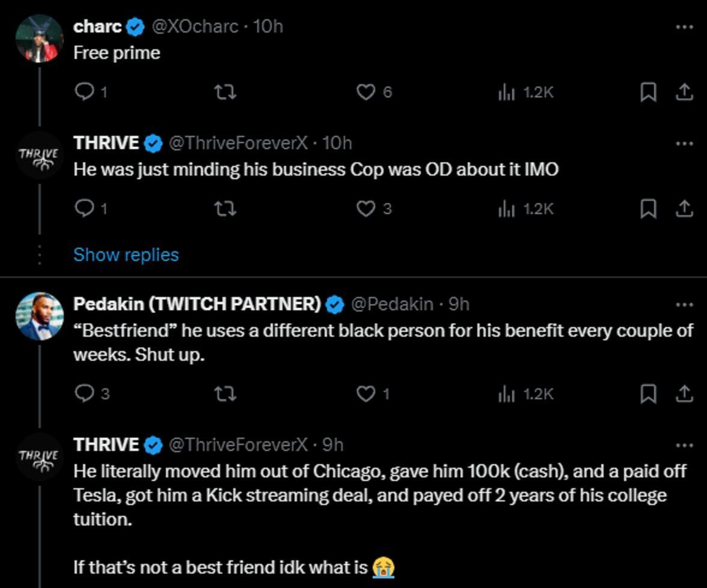Reply to Pedakin's "Bestfriend" tweet
The height and width of the screenshot is (588, 707).
[x=84, y=394]
